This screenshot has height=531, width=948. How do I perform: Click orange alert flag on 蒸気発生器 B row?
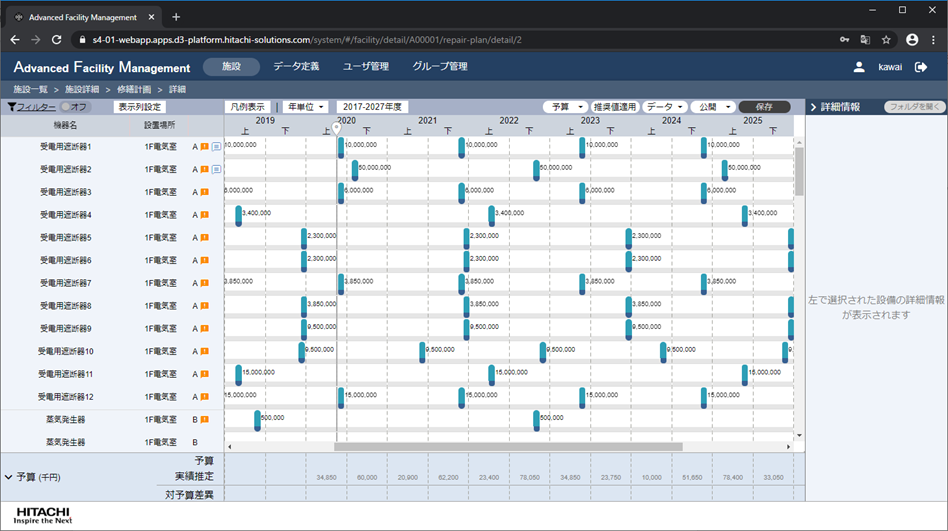coord(204,420)
